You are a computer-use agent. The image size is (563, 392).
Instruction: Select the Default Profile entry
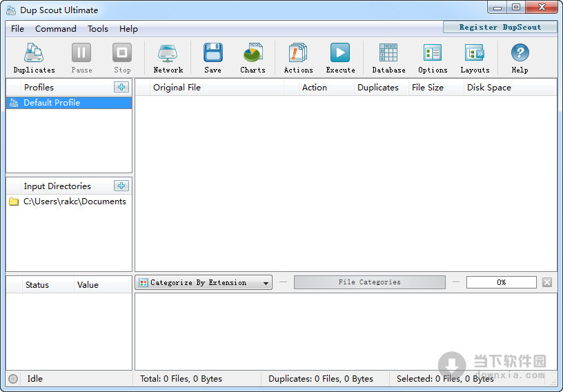[69, 103]
